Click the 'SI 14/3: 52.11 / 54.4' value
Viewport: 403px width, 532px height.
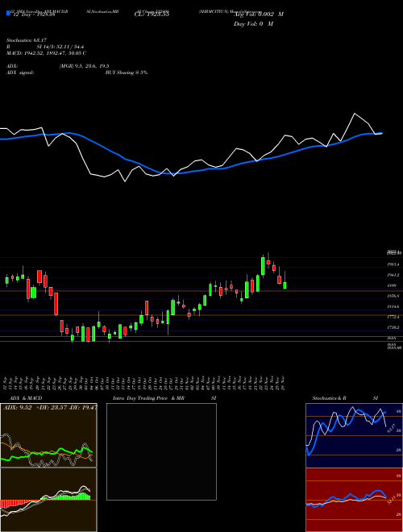(60, 48)
